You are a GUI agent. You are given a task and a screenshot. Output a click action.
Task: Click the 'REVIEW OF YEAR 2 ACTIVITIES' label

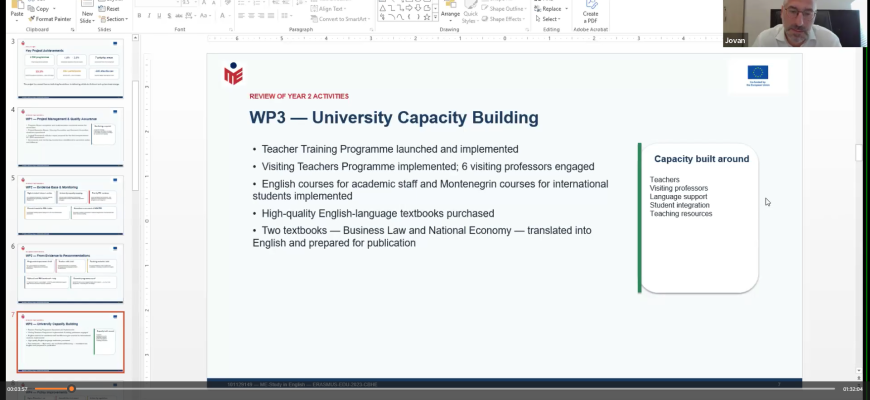point(299,96)
